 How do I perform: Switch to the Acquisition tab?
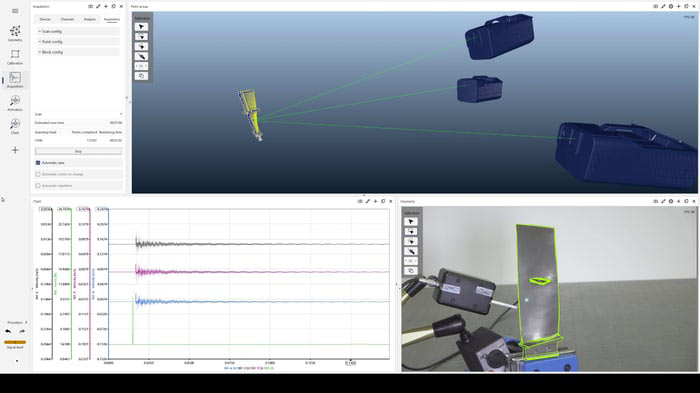[x=112, y=19]
